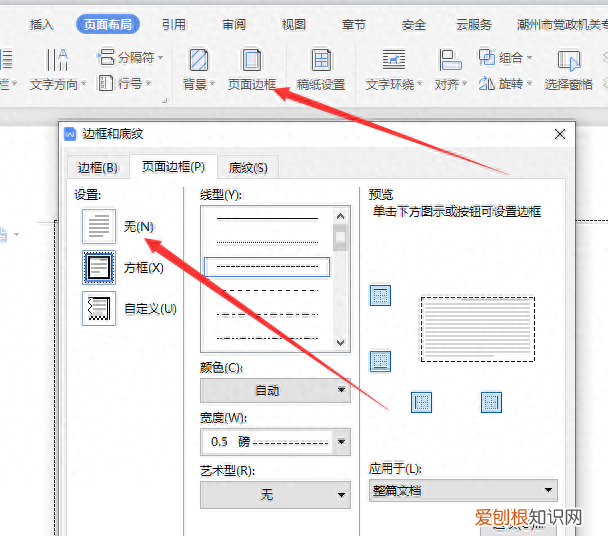608x536 pixels.
Task: Open the 引用 ribbon tab
Action: 174,25
